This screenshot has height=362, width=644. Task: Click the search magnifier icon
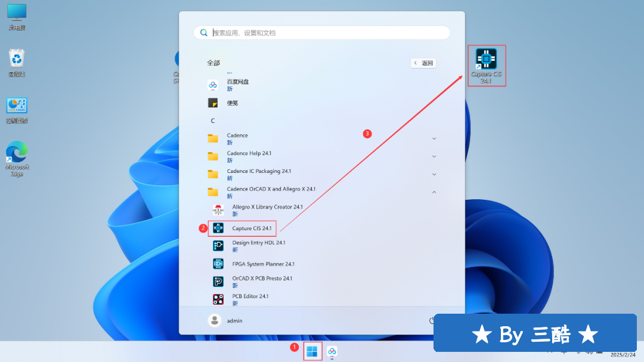tap(204, 32)
